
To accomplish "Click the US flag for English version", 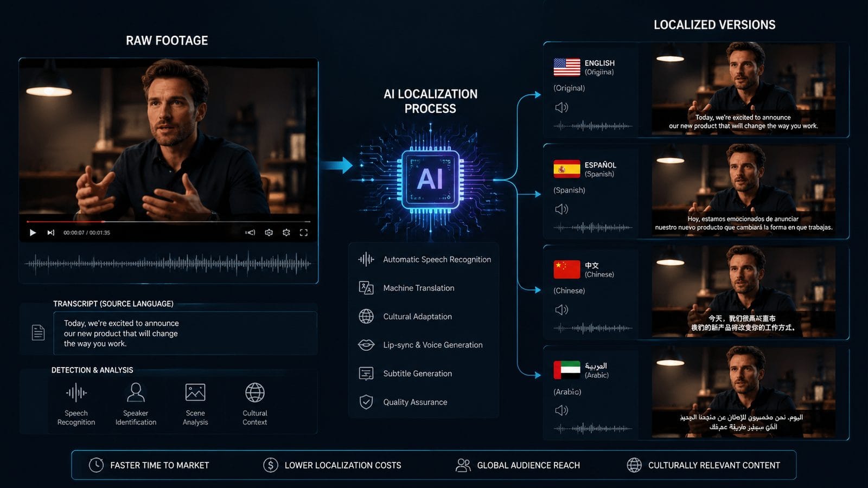I will pyautogui.click(x=567, y=67).
